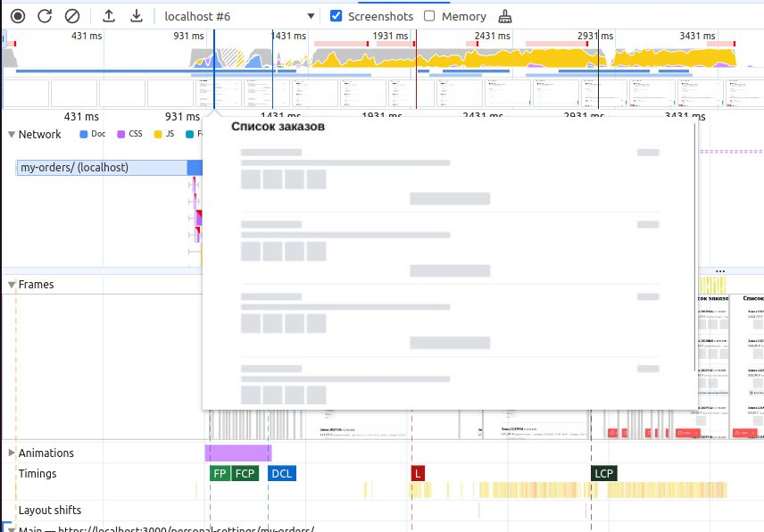Image resolution: width=764 pixels, height=532 pixels.
Task: Clear the current performance profile
Action: 72,16
